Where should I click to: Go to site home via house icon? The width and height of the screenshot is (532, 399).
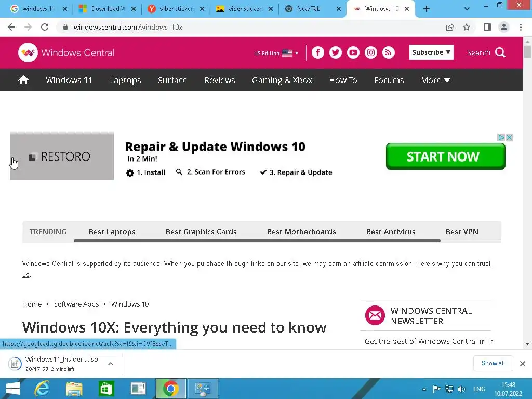pyautogui.click(x=24, y=80)
